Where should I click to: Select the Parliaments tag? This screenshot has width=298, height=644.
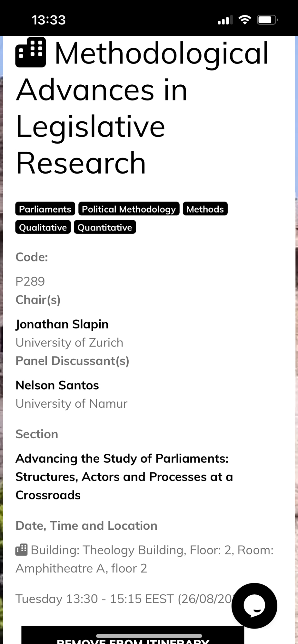(45, 209)
